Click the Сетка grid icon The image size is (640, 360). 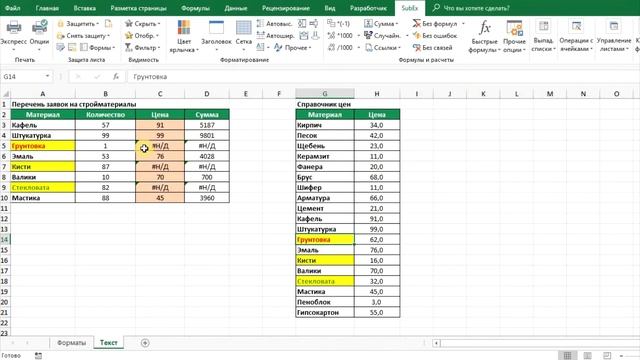(x=244, y=27)
